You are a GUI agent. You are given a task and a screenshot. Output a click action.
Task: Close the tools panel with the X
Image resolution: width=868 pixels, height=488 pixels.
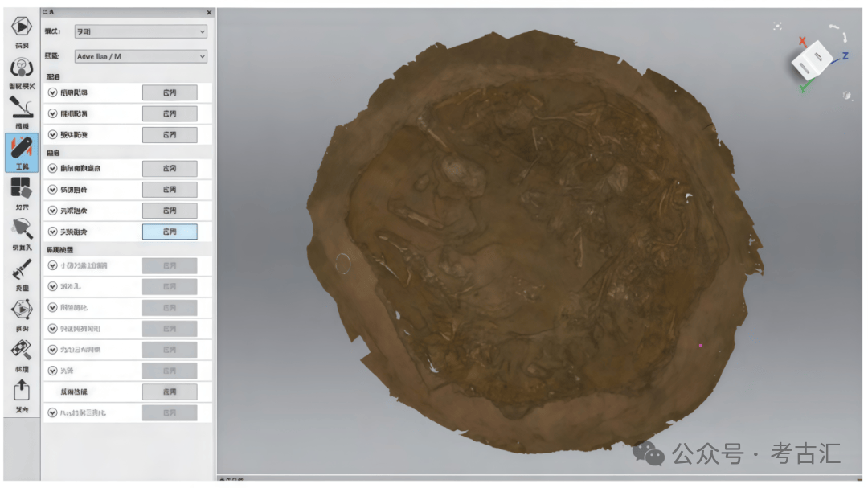coord(209,13)
